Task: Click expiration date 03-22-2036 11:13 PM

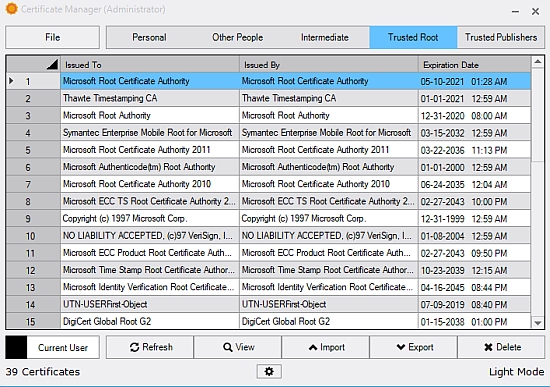Action: coord(475,150)
